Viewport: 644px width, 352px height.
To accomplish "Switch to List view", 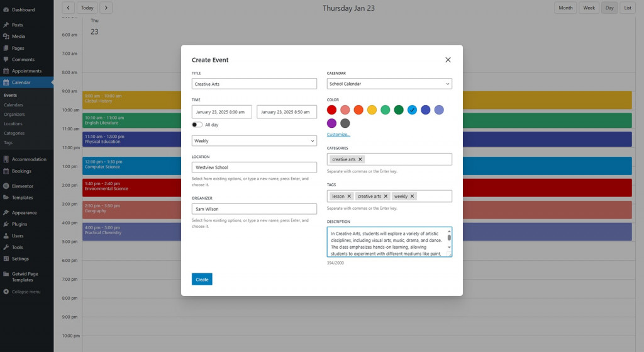I will (628, 8).
